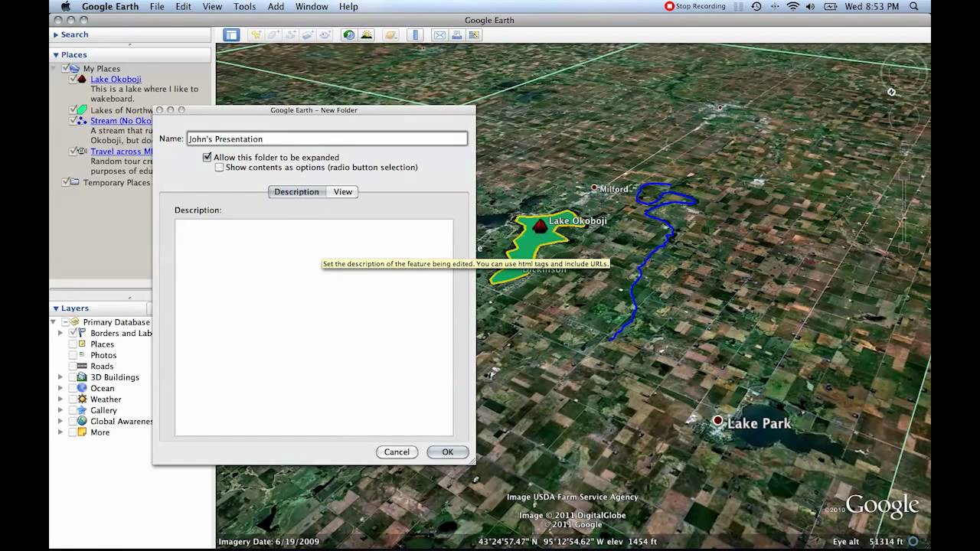This screenshot has width=980, height=551.
Task: Open the planet switcher icon
Action: click(x=391, y=34)
